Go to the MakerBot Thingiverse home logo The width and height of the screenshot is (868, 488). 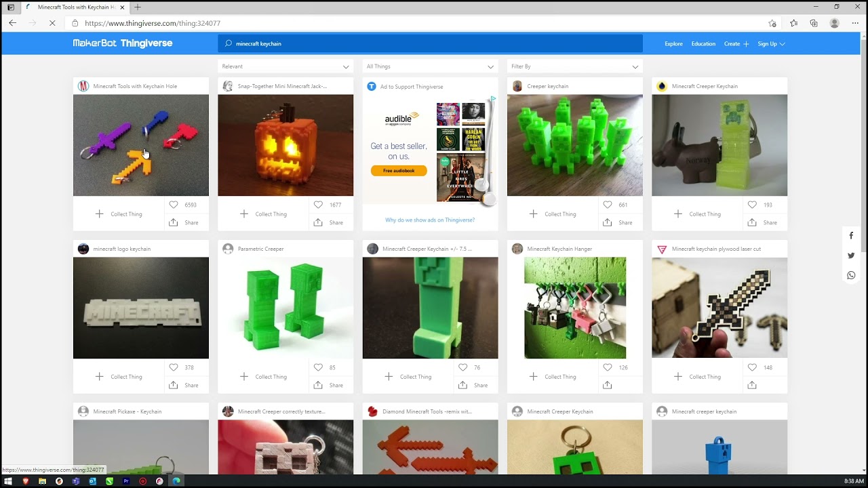tap(123, 43)
